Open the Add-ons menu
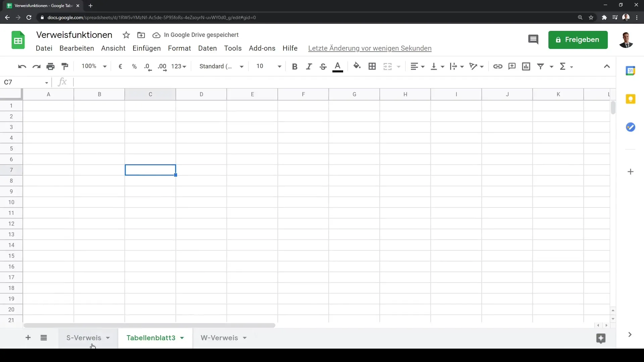This screenshot has width=644, height=362. tap(262, 48)
